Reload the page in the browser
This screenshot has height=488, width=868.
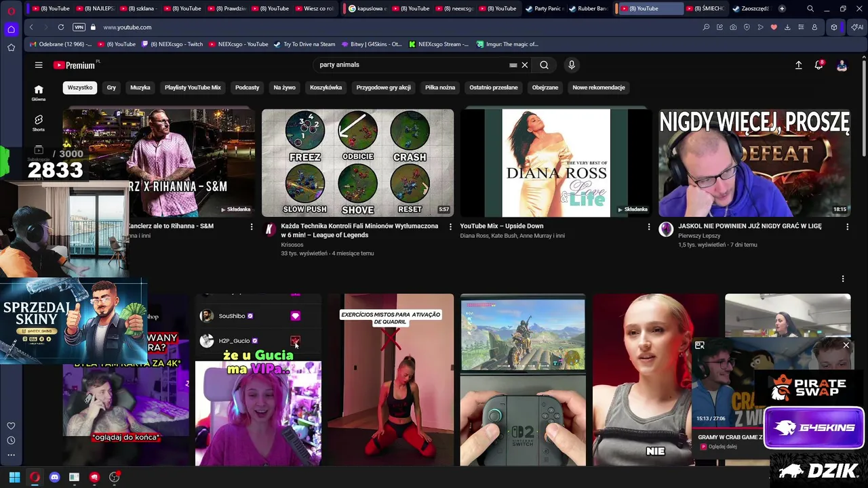pos(60,27)
